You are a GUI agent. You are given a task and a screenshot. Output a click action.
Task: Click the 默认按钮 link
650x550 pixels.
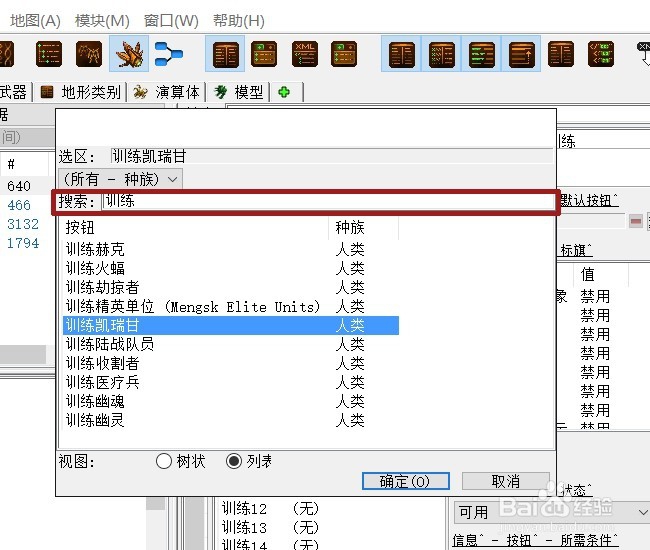click(x=589, y=201)
